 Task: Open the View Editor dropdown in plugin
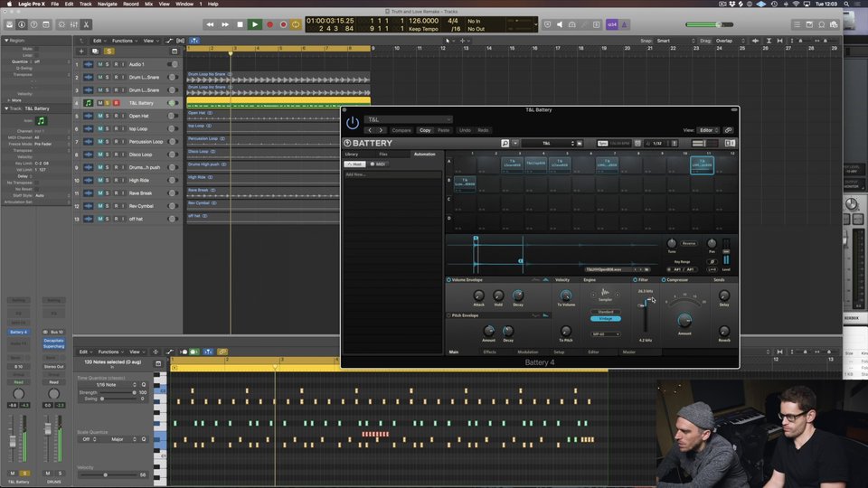tap(708, 130)
